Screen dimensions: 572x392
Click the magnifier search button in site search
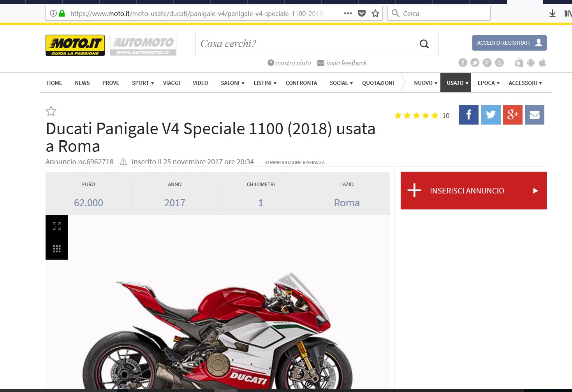click(424, 44)
